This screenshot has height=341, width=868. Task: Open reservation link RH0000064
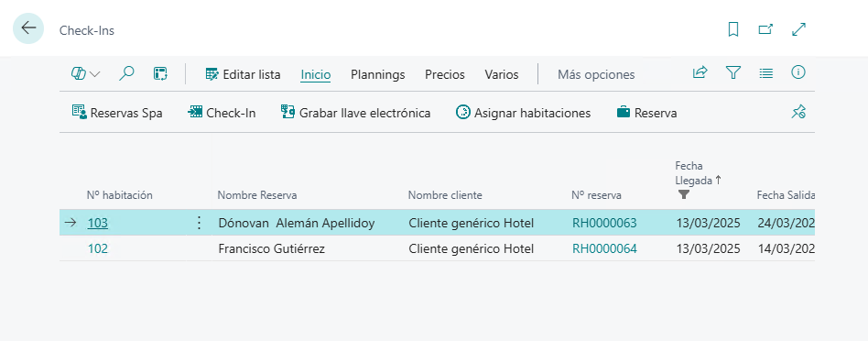(x=604, y=249)
